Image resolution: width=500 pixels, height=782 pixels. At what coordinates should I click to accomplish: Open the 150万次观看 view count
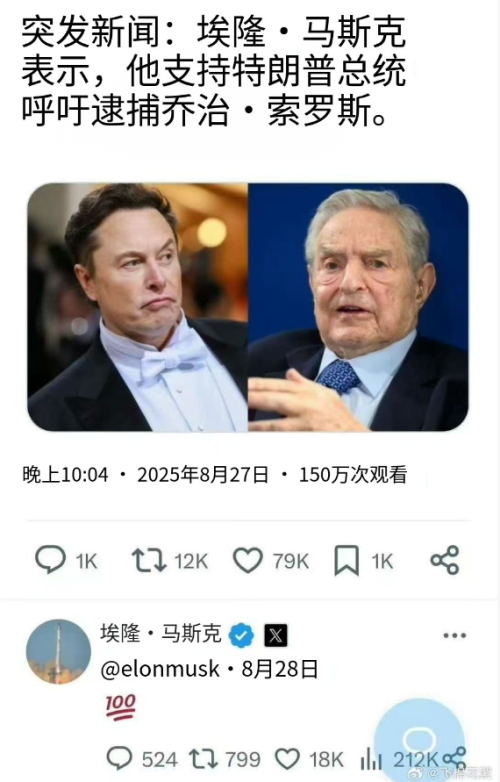(x=353, y=474)
